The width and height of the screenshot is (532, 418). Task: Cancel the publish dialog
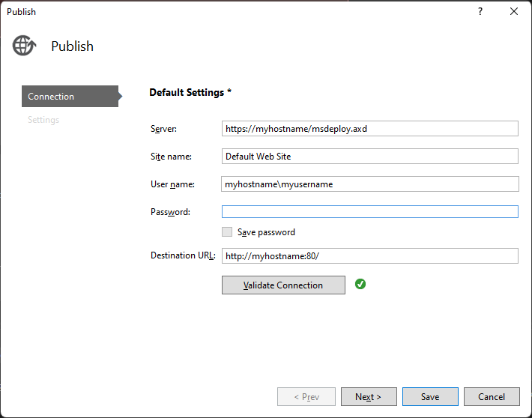(x=492, y=397)
